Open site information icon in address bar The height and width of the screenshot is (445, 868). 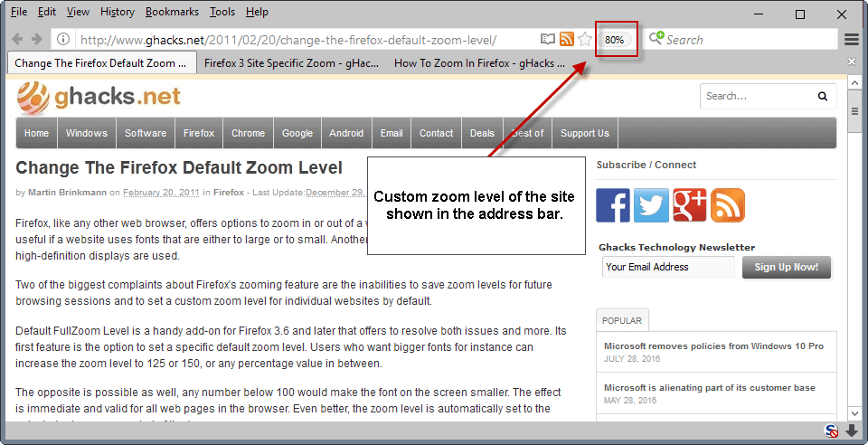click(63, 39)
